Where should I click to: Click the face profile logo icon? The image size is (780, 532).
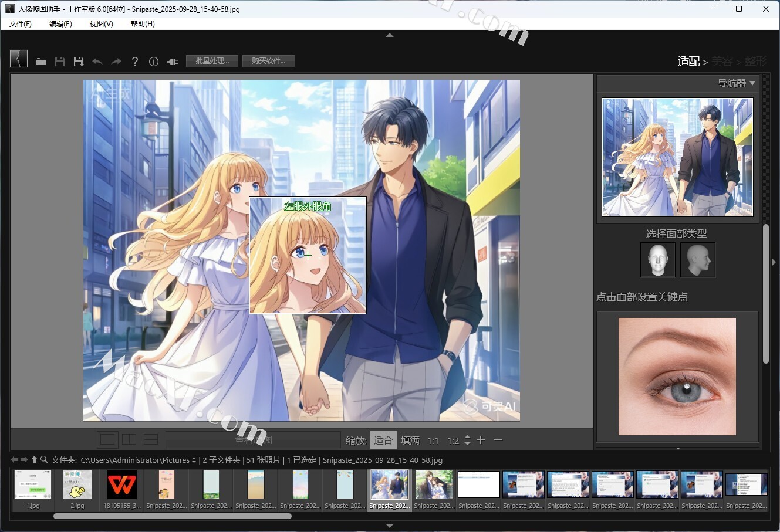pyautogui.click(x=19, y=59)
